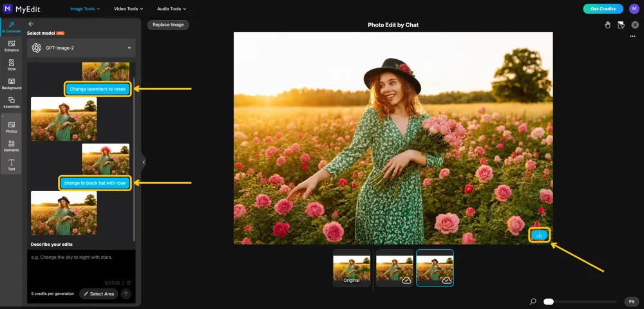Open the three-dot more options menu
This screenshot has width=644, height=309.
[633, 37]
